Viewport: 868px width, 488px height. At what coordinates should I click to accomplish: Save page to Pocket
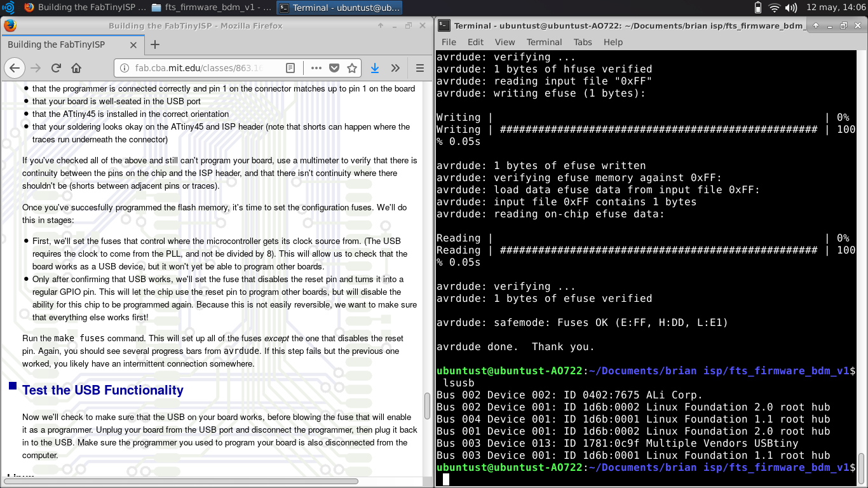pos(334,68)
